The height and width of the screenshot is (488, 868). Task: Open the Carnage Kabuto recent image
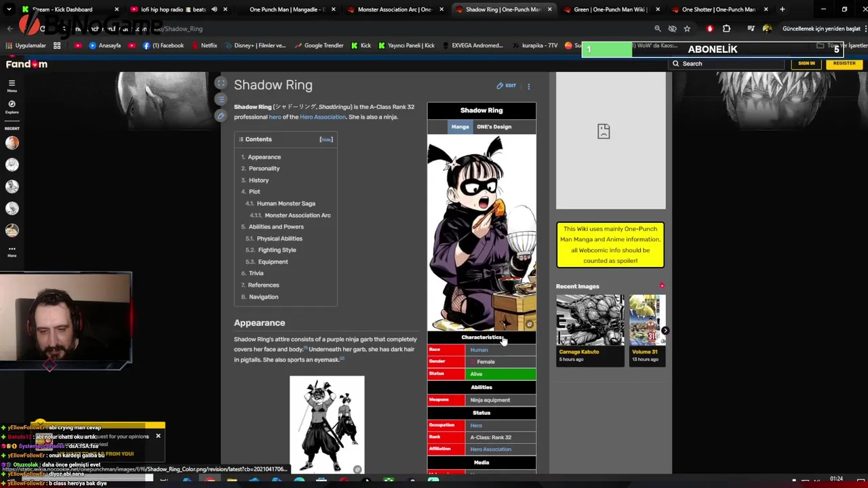590,321
